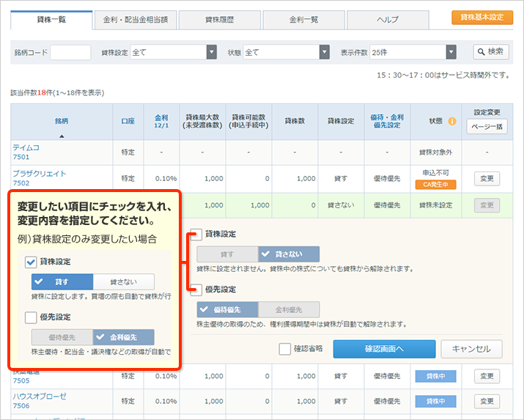Click the sort arrow under 銘柄 header

(x=62, y=136)
